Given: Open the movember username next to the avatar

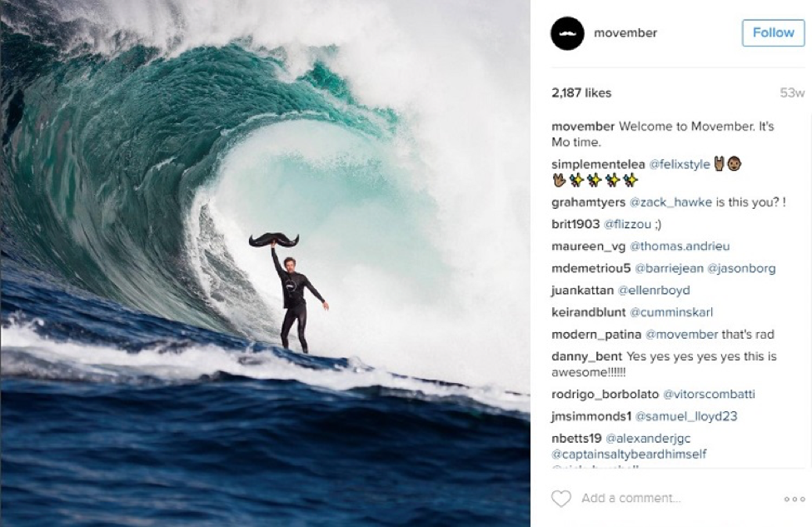Looking at the screenshot, I should coord(625,32).
